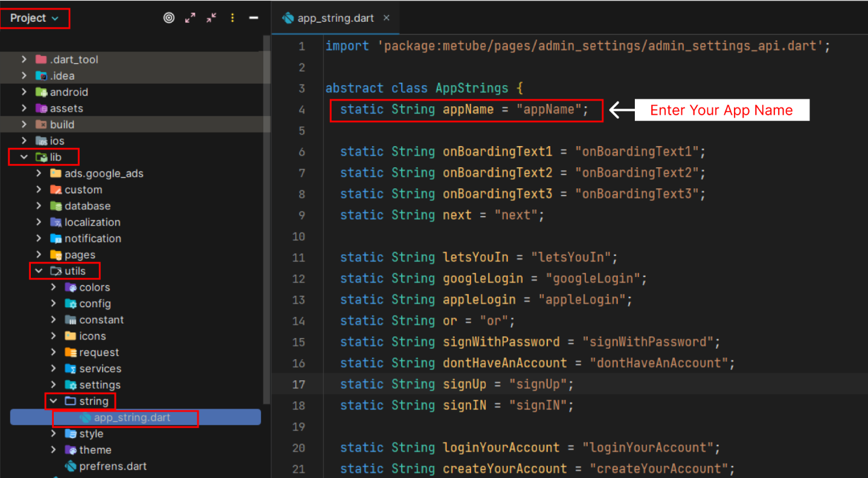Screen dimensions: 868x478
Task: Expand the pages folder
Action: [x=39, y=255]
